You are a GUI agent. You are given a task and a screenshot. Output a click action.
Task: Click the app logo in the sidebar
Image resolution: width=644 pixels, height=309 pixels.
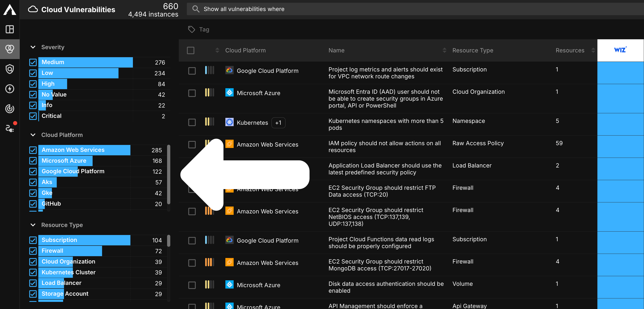(x=10, y=9)
